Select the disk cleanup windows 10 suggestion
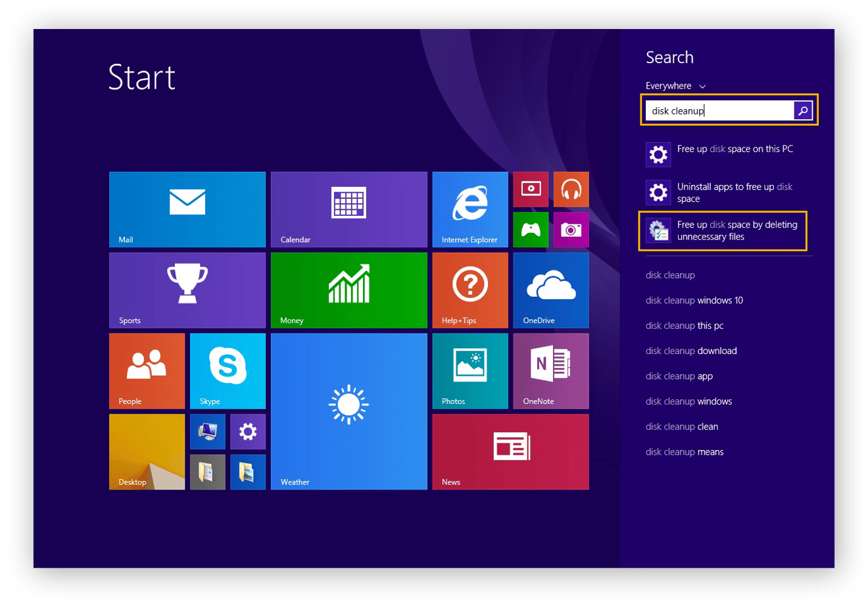 coord(694,301)
